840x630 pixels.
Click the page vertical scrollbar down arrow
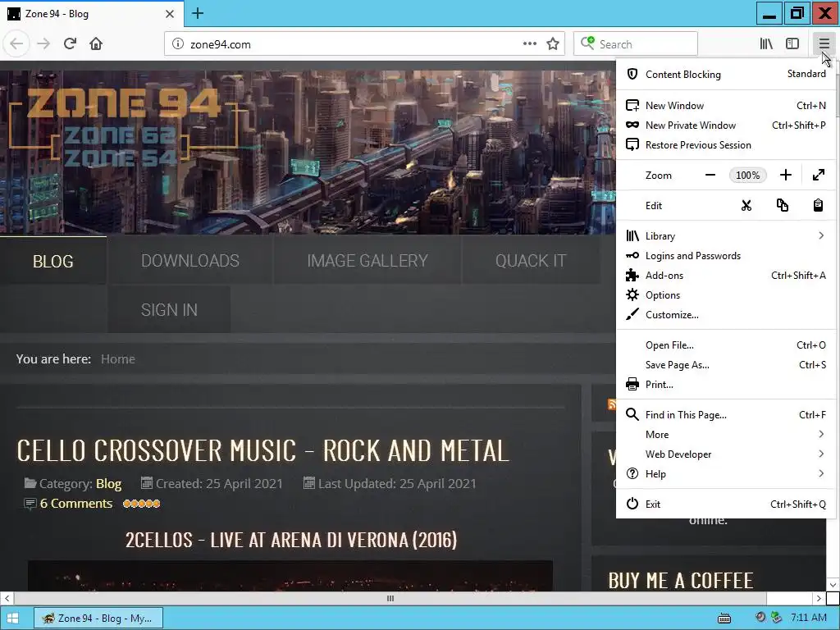[833, 584]
